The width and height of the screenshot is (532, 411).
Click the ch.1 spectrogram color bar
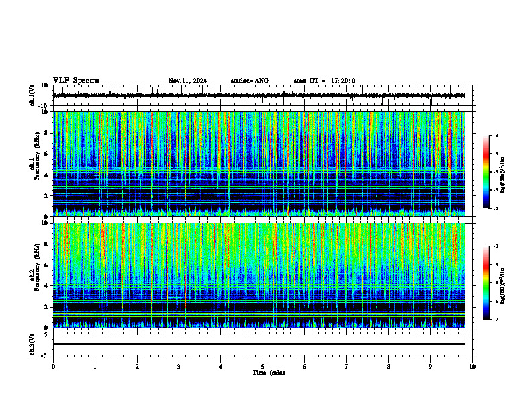(x=486, y=172)
